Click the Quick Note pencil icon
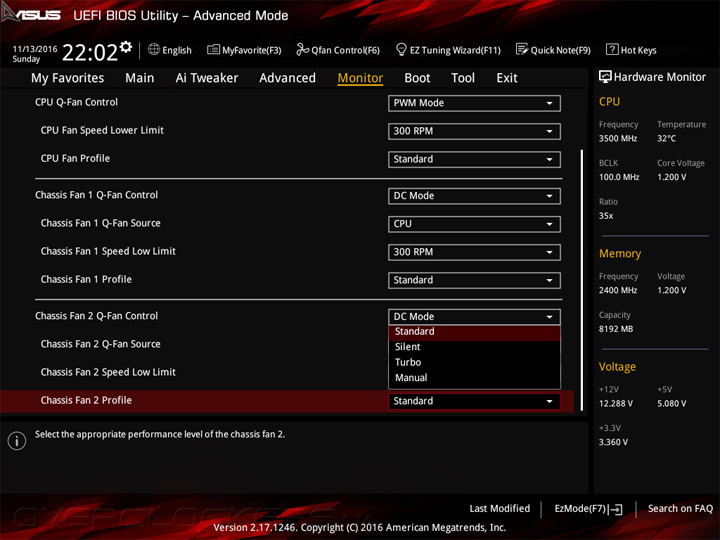Viewport: 720px width, 540px height. click(x=522, y=49)
